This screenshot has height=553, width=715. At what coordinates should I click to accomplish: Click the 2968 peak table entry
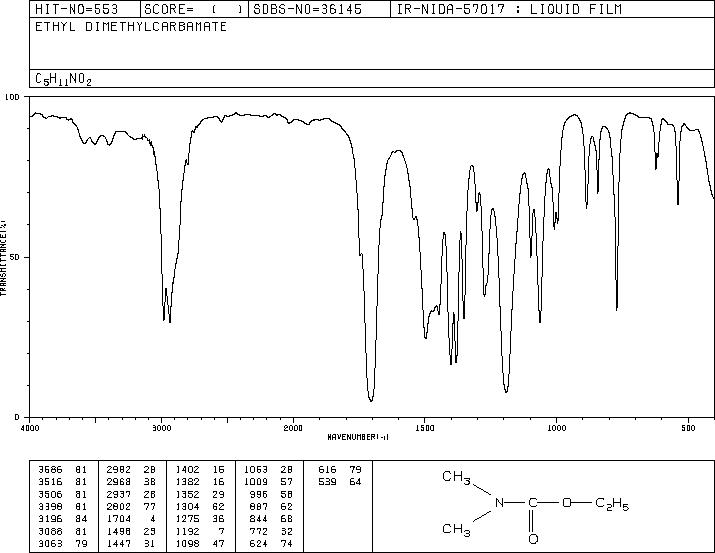click(x=131, y=482)
